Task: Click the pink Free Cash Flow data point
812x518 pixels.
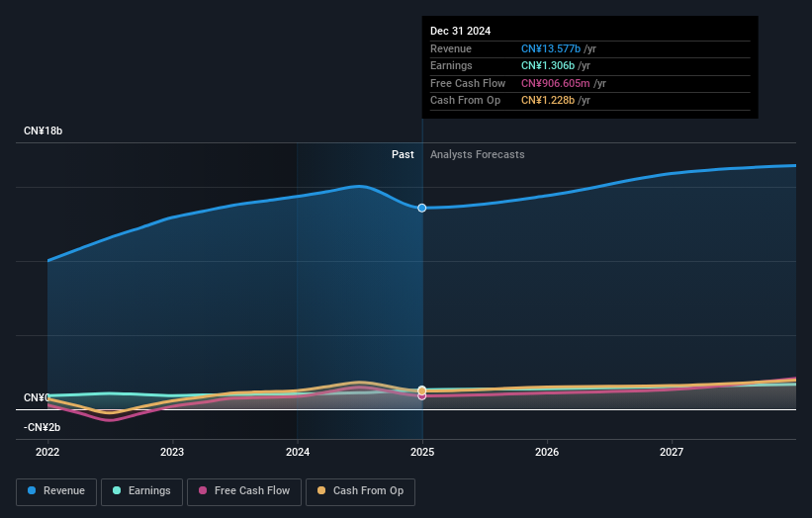Action: (422, 395)
